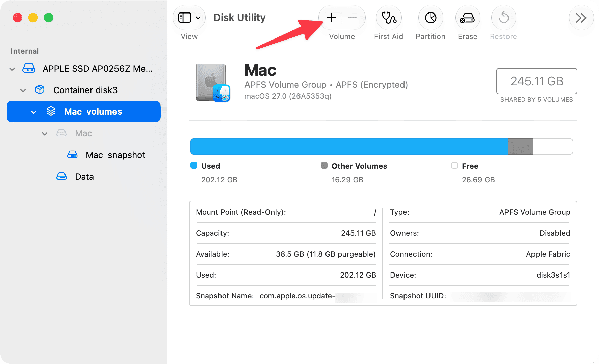Screen dimensions: 599x364
Task: Click the Erase disk icon
Action: 468,18
